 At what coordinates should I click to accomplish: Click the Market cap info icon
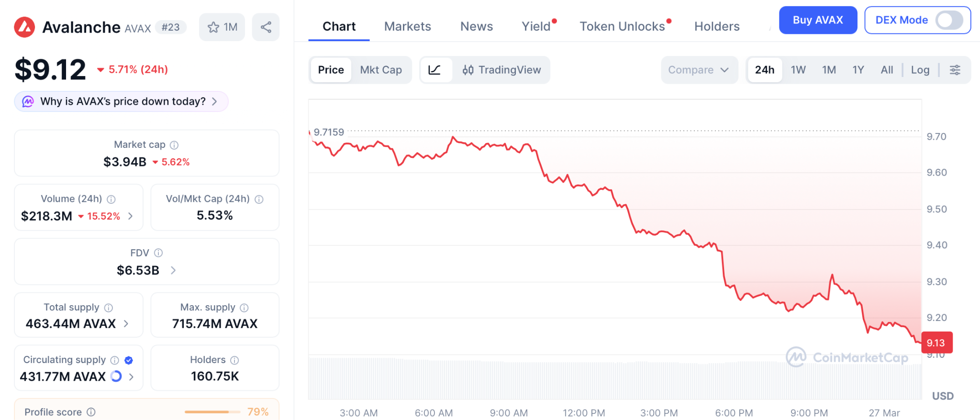pyautogui.click(x=174, y=145)
